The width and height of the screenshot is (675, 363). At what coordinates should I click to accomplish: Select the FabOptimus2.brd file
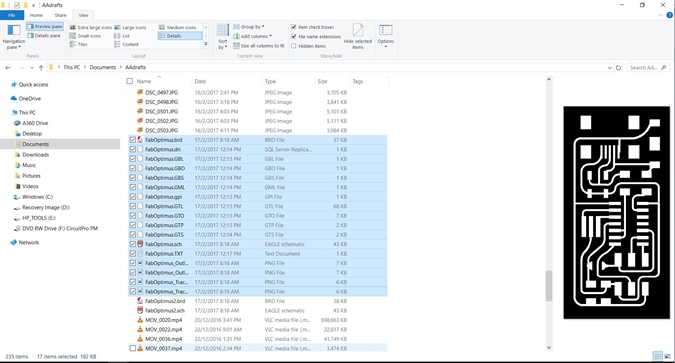click(165, 301)
